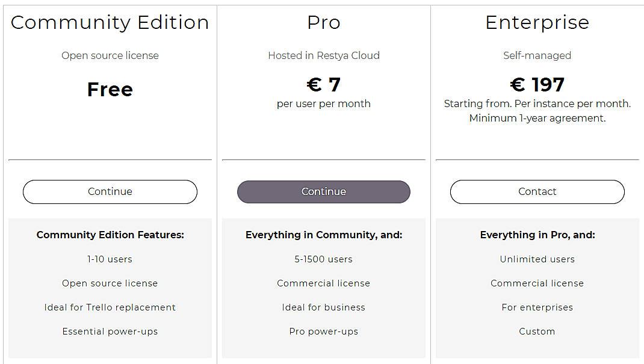The height and width of the screenshot is (364, 644).
Task: Click Continue on the Community Edition plan
Action: click(110, 191)
